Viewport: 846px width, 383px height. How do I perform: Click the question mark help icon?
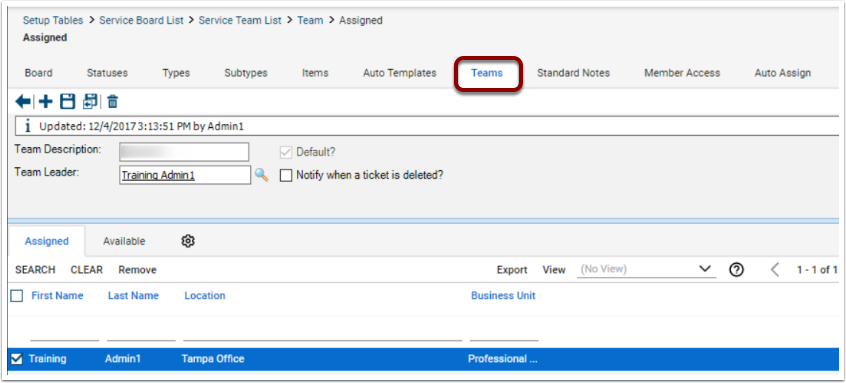click(736, 270)
